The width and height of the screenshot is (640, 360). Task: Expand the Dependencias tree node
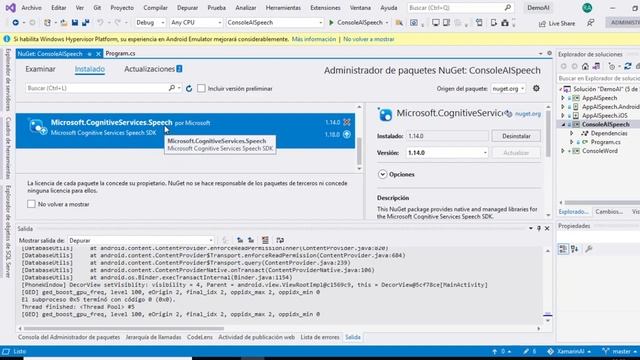[x=571, y=133]
